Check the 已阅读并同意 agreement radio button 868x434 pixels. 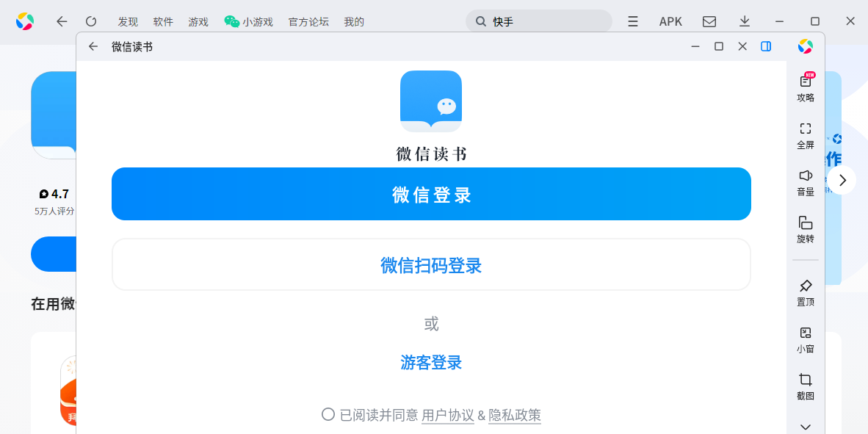328,414
